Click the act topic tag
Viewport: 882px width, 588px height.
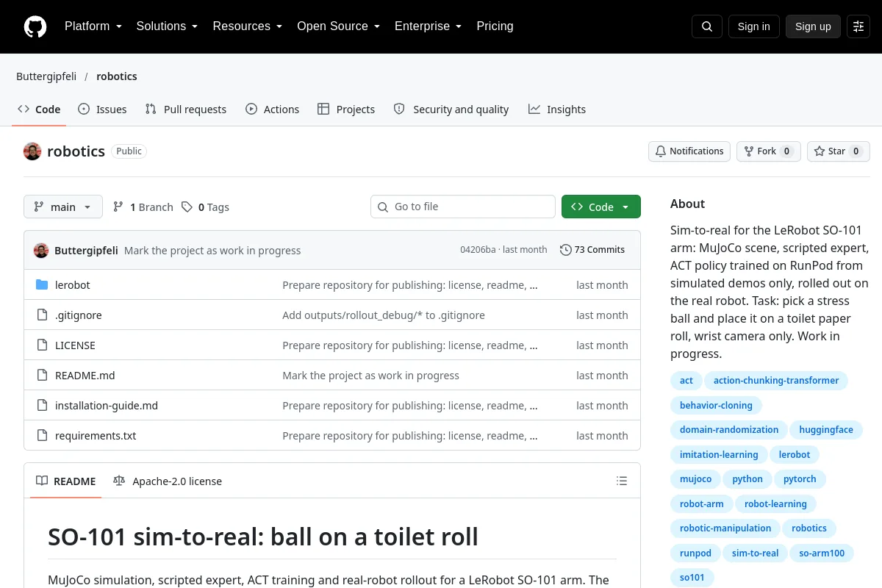[686, 381]
